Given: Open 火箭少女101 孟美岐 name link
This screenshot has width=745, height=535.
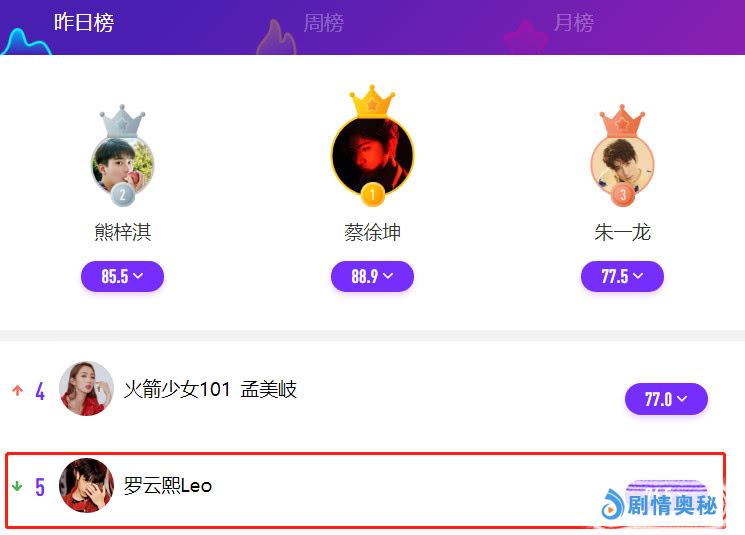Looking at the screenshot, I should 210,389.
